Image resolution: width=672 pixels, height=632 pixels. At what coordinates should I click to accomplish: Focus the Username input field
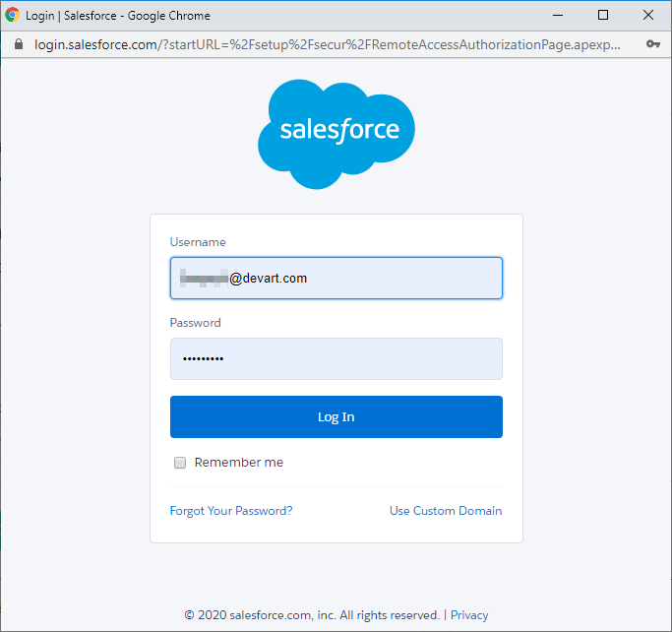(336, 278)
